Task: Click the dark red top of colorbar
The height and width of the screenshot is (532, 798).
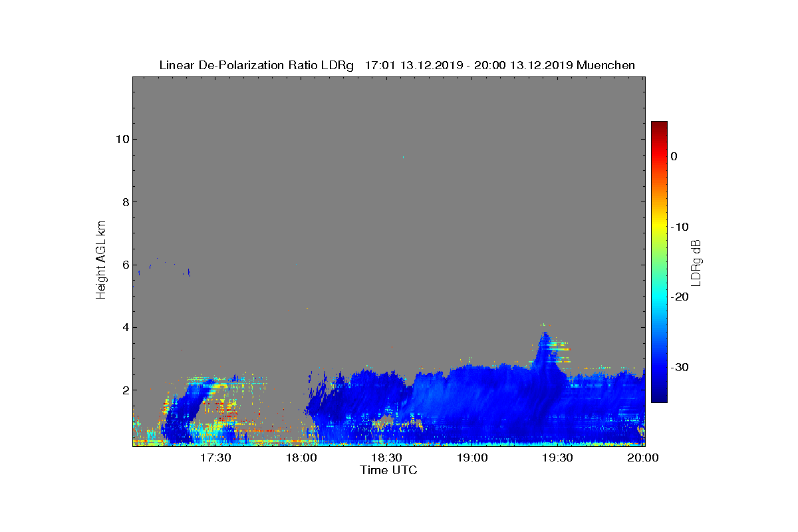Action: [x=659, y=125]
